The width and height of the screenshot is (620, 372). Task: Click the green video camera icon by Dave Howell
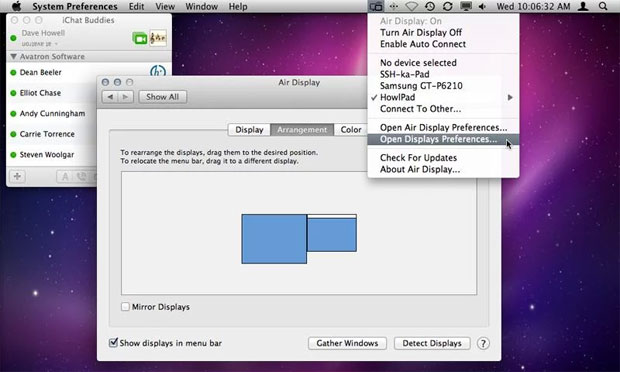(140, 38)
